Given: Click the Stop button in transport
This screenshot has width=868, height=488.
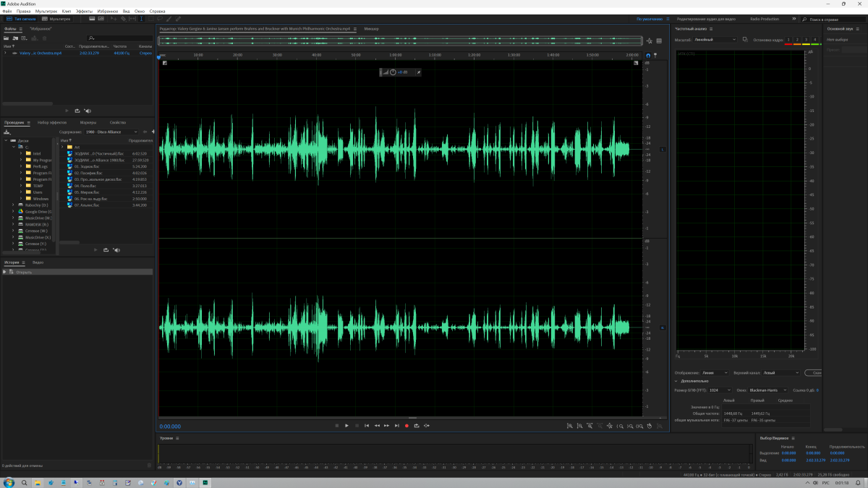Looking at the screenshot, I should click(x=336, y=426).
